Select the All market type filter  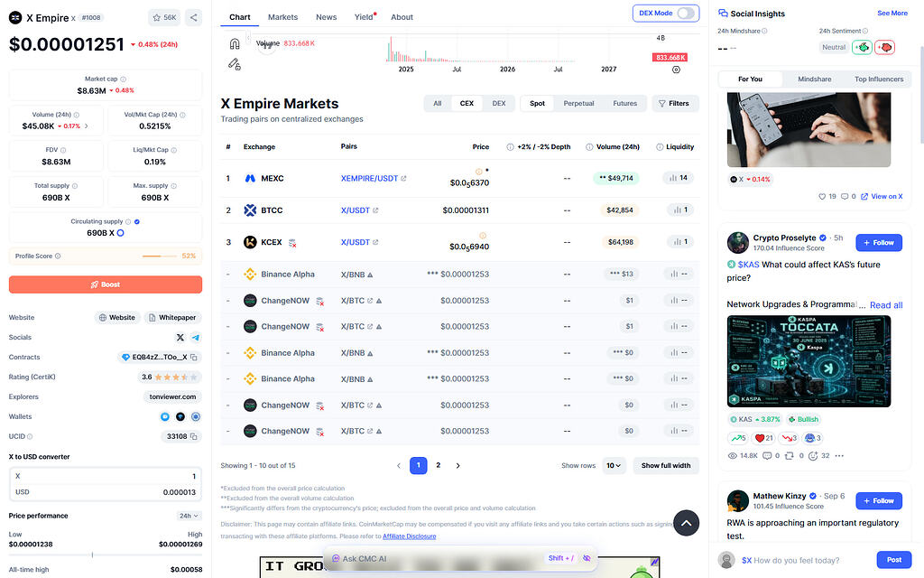pyautogui.click(x=438, y=103)
